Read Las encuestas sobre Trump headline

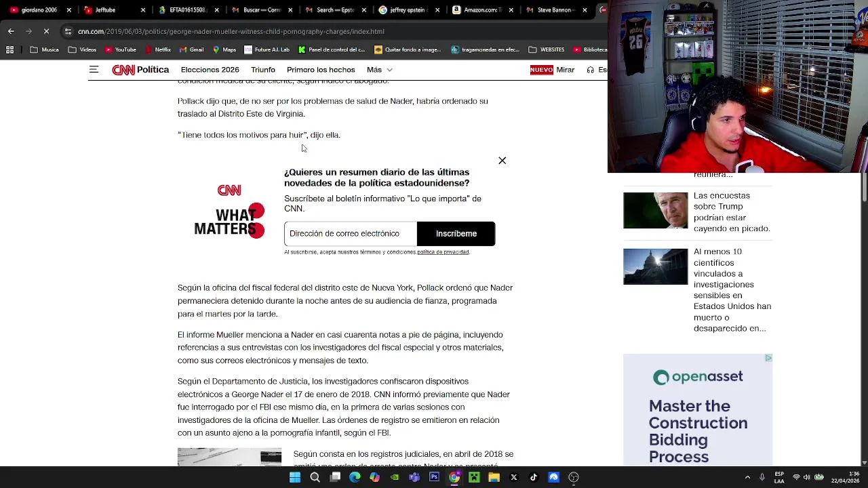click(732, 211)
